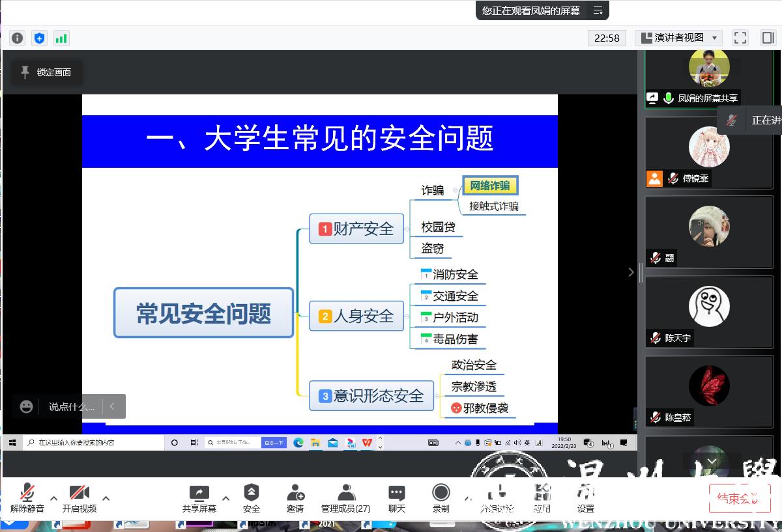Open the meeting info icon
Viewport: 782px width, 532px height.
point(18,38)
